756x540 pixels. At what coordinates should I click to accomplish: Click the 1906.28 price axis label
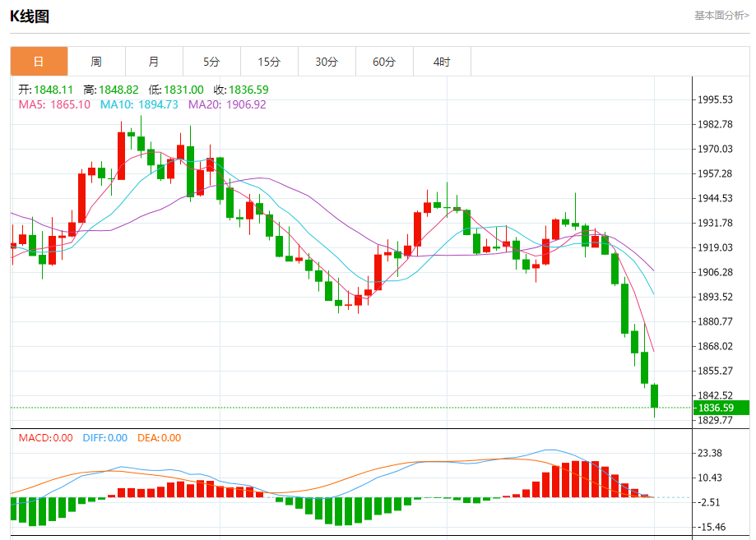click(716, 272)
